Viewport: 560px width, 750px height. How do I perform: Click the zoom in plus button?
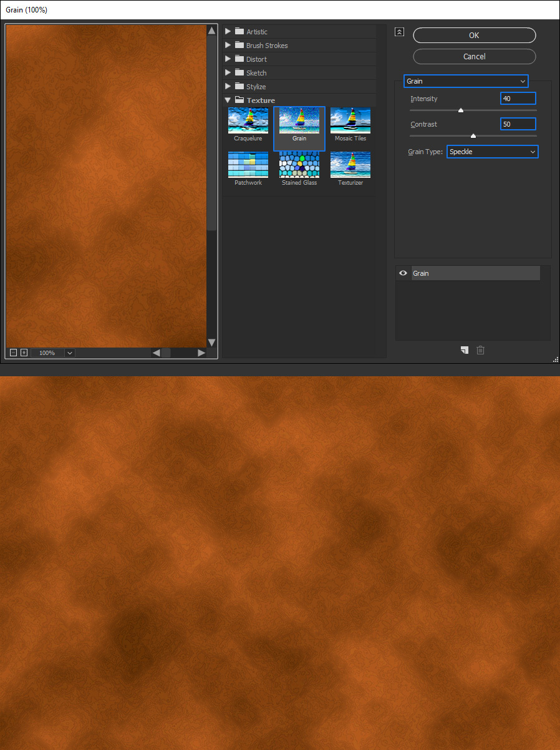pos(24,353)
